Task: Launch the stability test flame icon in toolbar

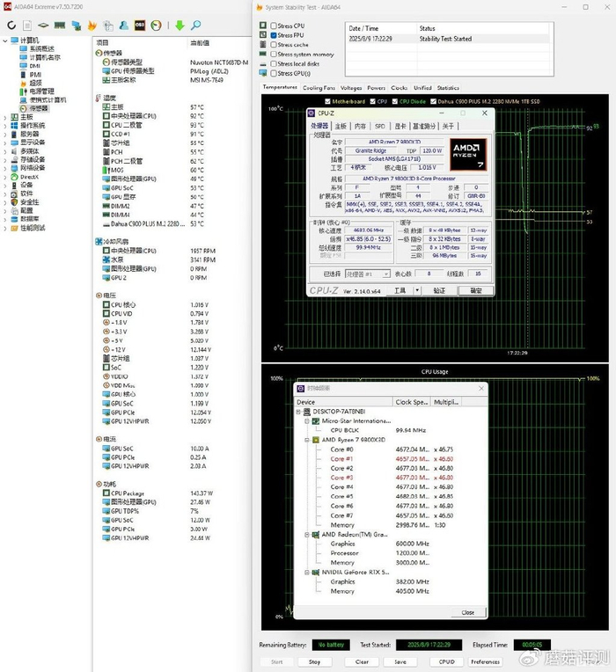Action: (92, 26)
